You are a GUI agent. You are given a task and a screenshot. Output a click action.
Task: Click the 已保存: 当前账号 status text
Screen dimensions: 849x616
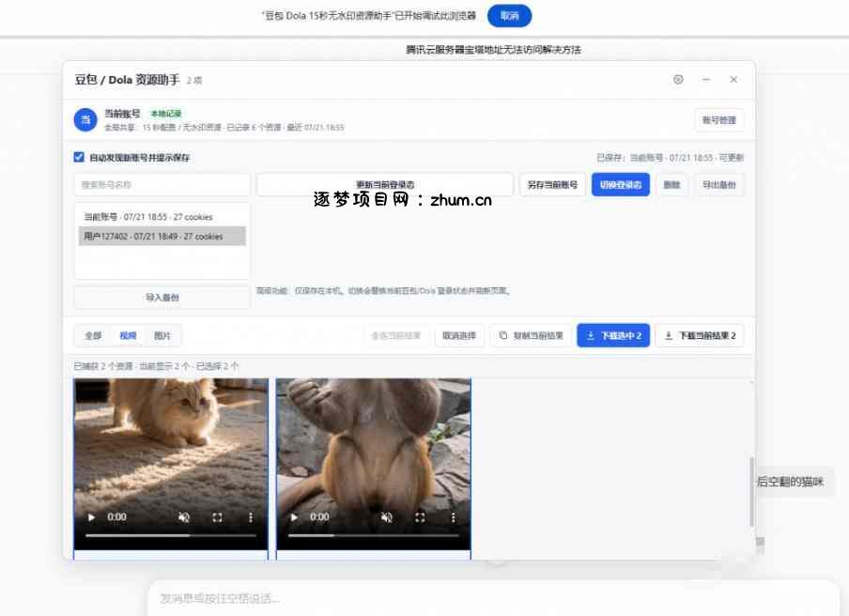click(x=670, y=158)
